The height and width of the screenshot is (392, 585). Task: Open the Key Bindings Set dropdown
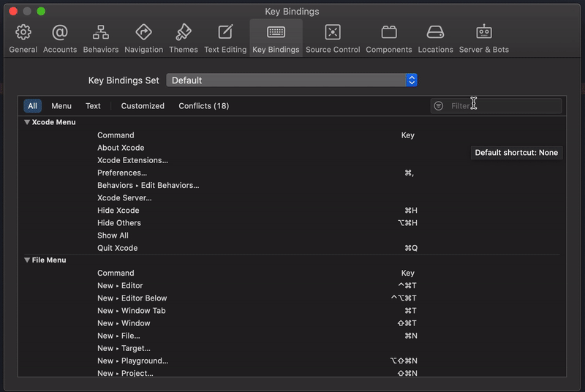(x=292, y=80)
